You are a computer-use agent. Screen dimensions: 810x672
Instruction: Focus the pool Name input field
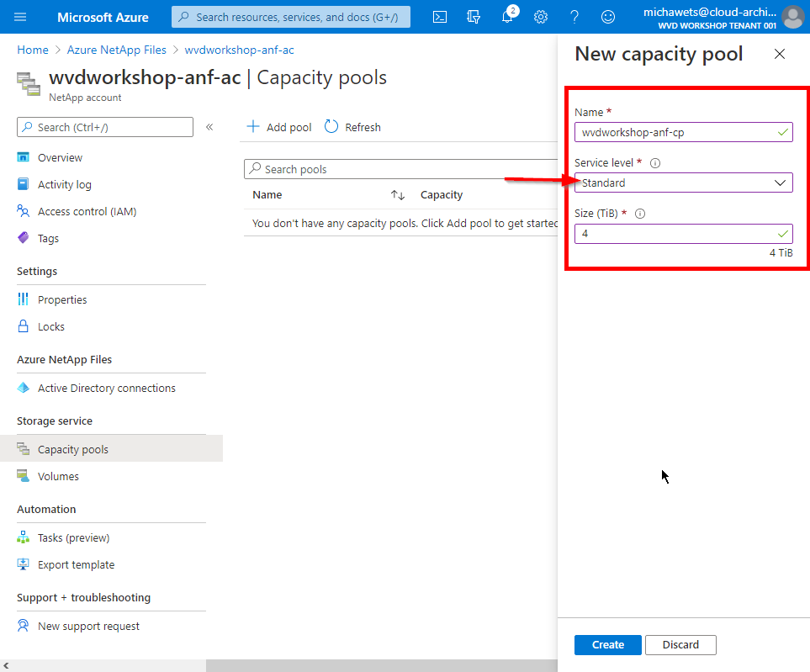coord(684,132)
